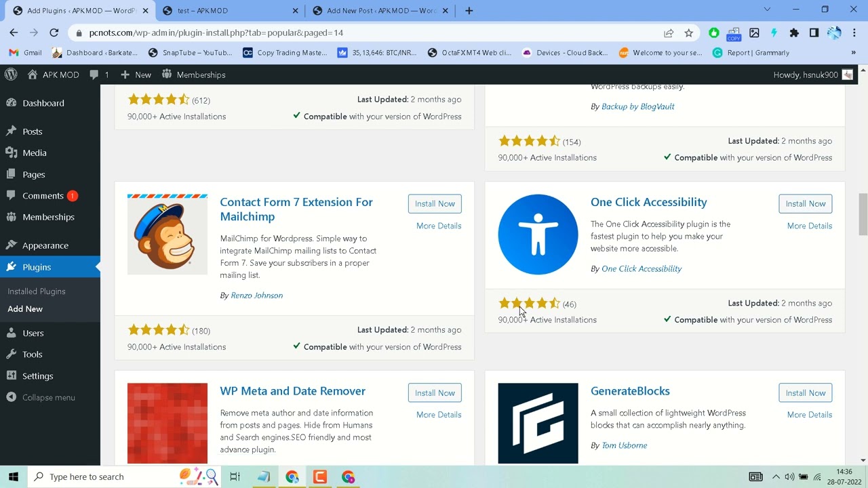The height and width of the screenshot is (488, 868).
Task: Close the test – APKMOD tab
Action: [295, 10]
